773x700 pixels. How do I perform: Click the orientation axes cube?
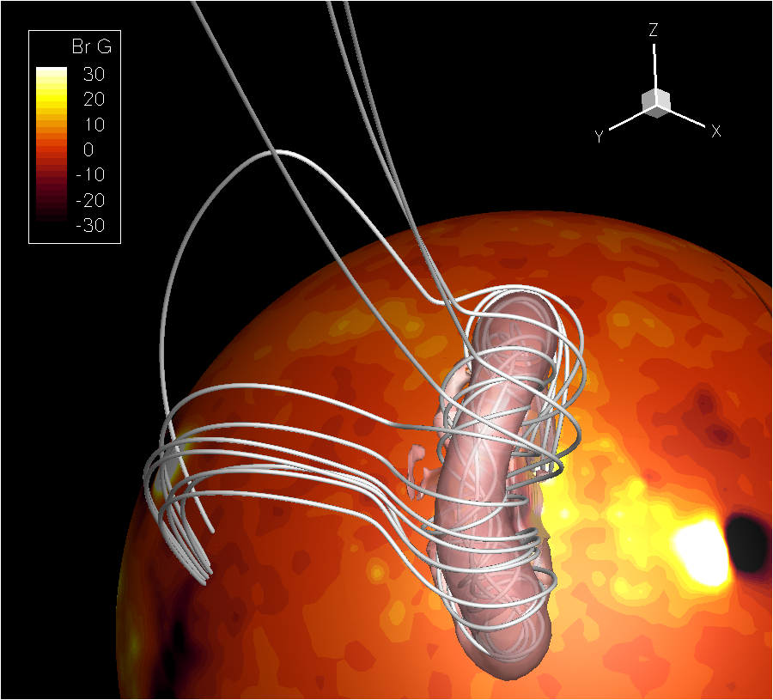[656, 104]
